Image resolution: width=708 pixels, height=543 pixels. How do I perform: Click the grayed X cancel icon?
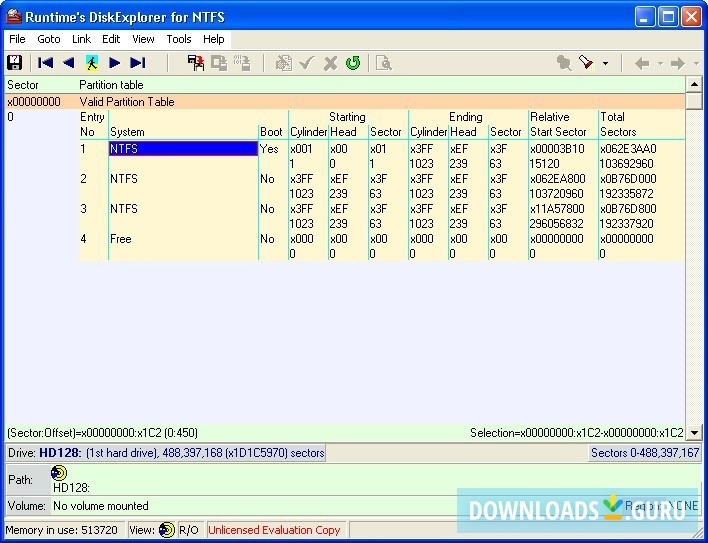(330, 63)
